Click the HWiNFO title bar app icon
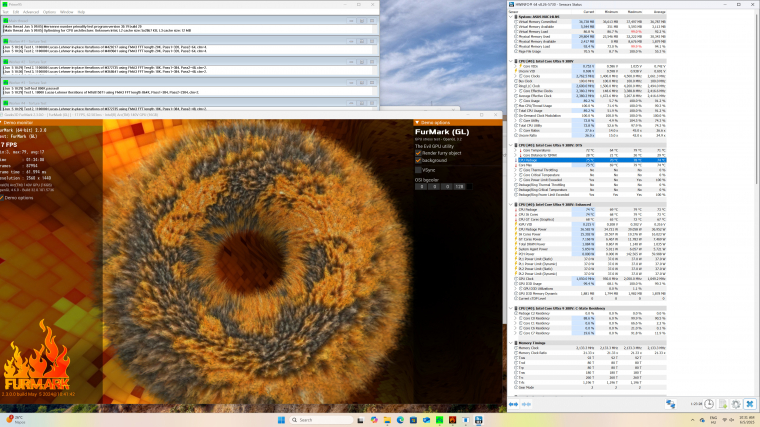760x427 pixels. tap(512, 4)
